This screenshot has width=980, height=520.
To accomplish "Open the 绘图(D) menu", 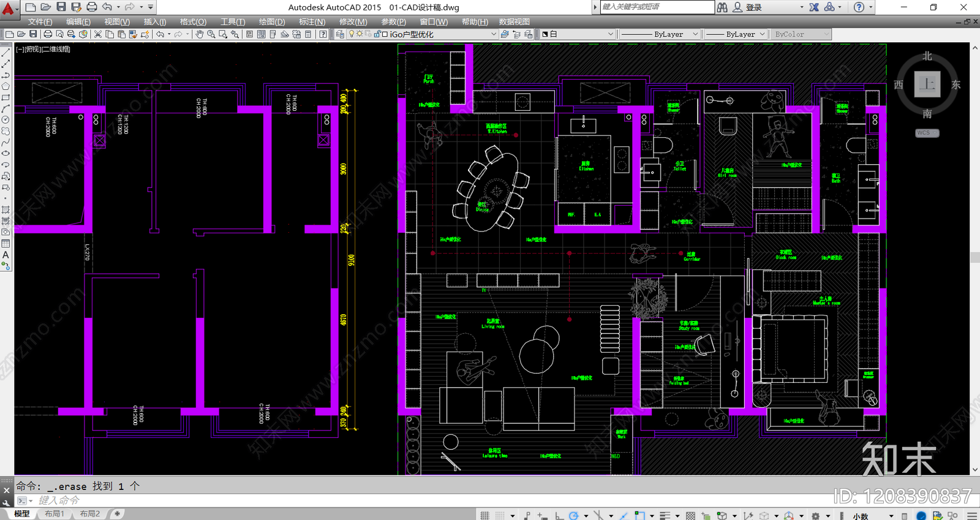I will (x=272, y=21).
